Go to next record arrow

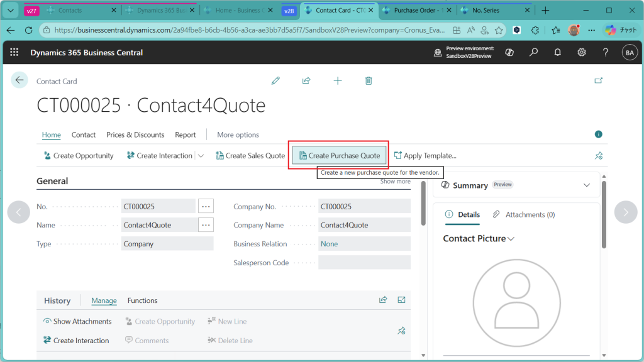click(625, 212)
